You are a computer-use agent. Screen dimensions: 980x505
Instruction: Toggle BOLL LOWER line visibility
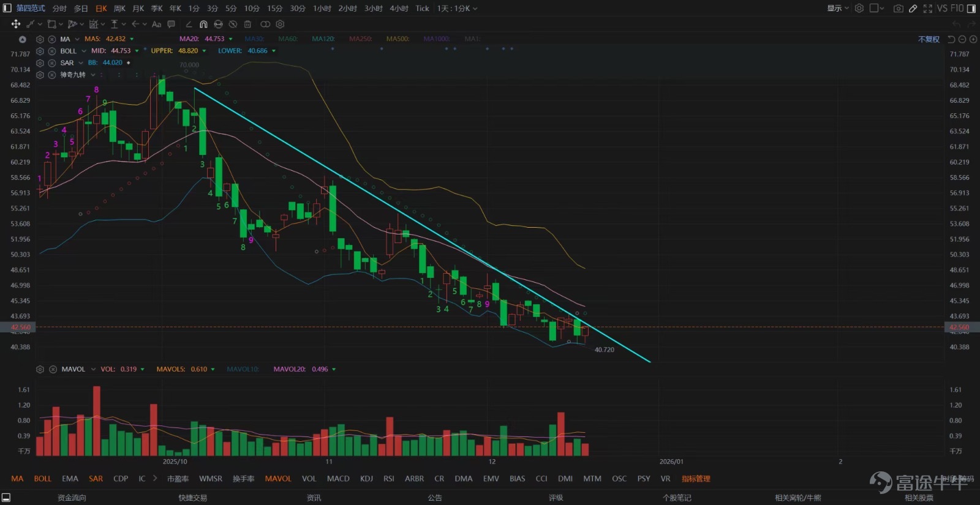point(274,51)
